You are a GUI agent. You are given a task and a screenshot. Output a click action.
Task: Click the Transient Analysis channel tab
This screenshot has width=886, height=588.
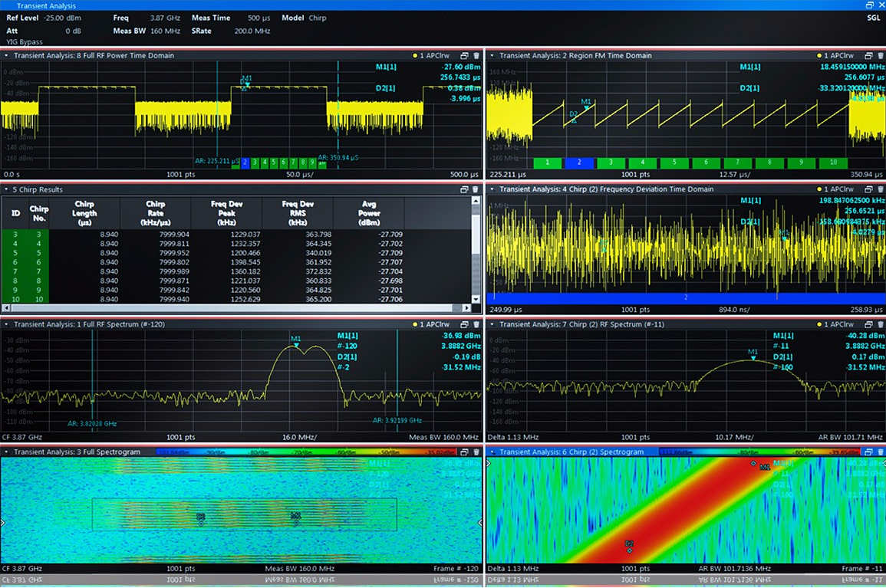point(46,5)
